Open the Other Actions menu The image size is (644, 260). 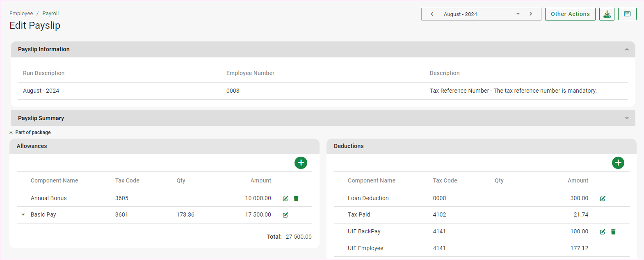[570, 14]
